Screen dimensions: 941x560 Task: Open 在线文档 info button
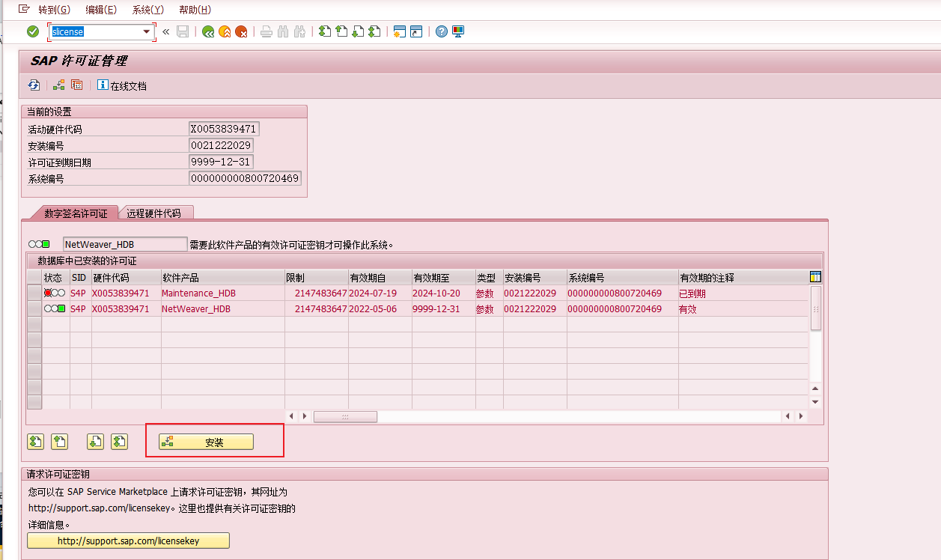122,85
